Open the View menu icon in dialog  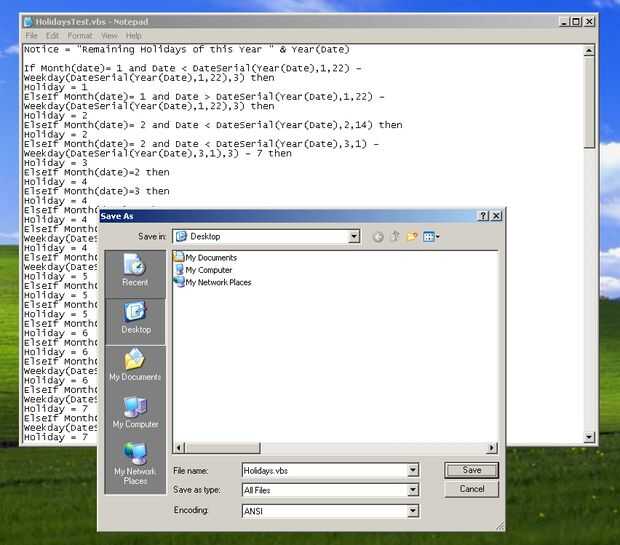coord(431,237)
